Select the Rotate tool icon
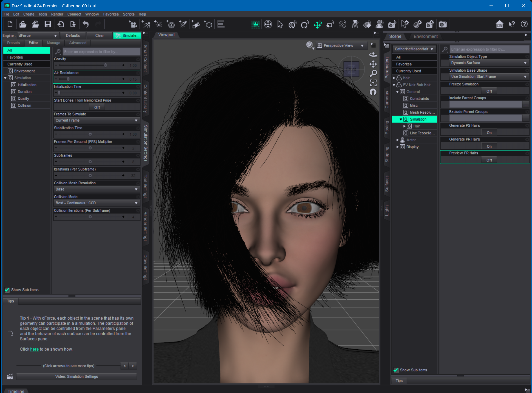Viewport: 532px width, 393px height. point(305,24)
